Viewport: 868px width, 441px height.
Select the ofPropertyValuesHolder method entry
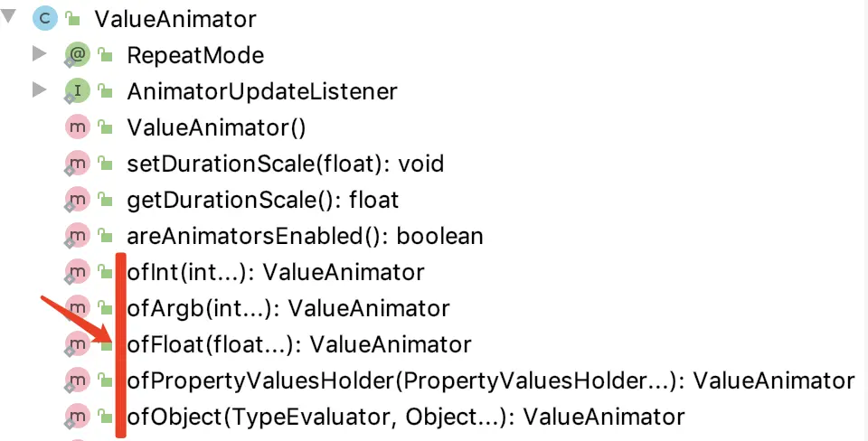coord(491,380)
